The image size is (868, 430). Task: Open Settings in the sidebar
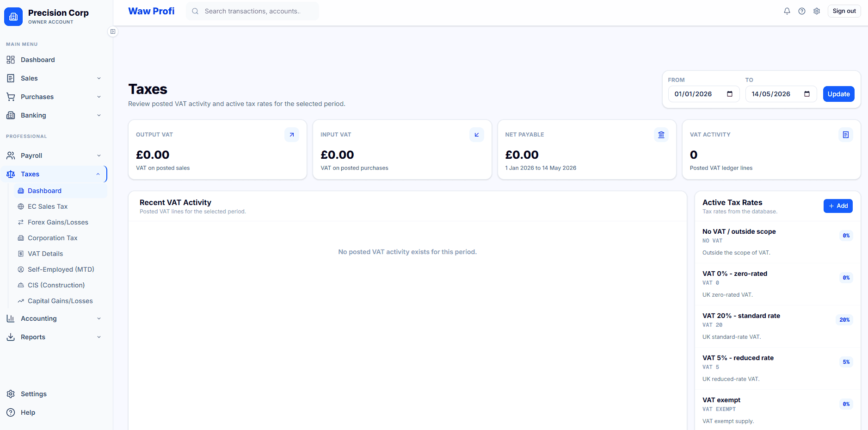point(54,394)
